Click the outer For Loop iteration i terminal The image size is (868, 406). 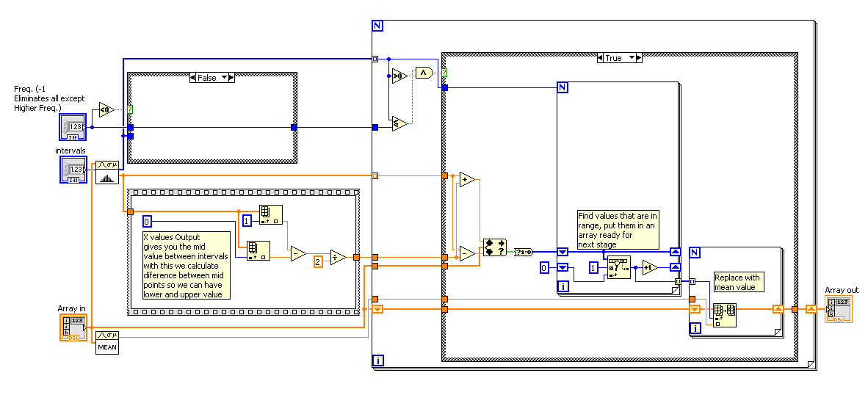378,360
